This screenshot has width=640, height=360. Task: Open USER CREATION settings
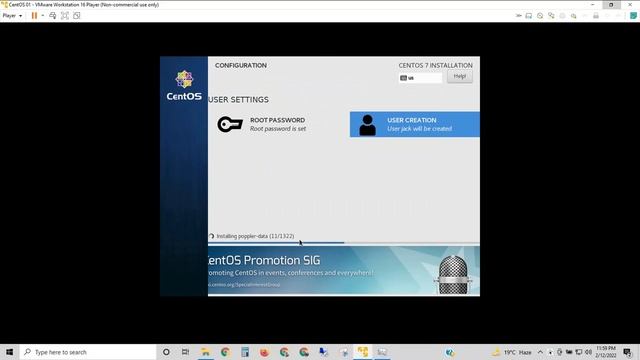coord(415,124)
